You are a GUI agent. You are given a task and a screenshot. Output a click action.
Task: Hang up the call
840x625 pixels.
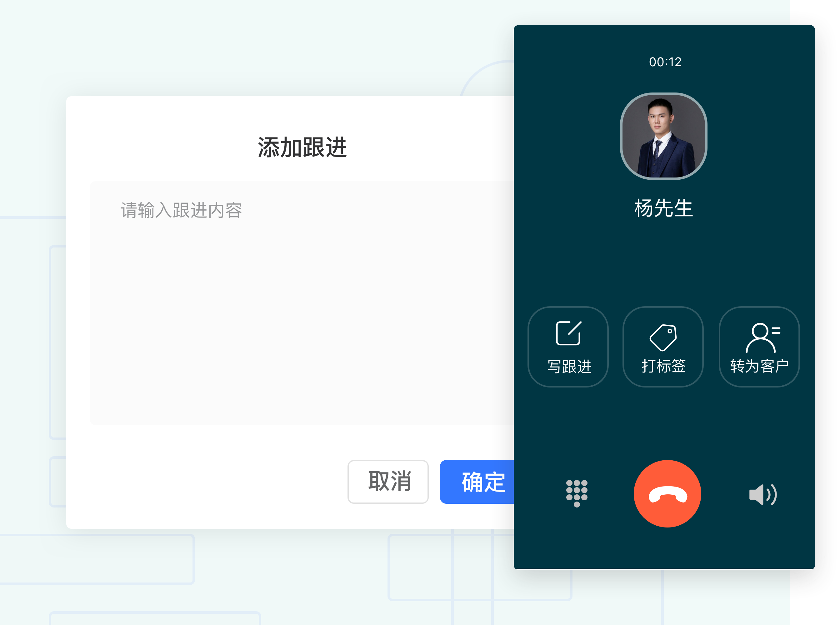(668, 493)
